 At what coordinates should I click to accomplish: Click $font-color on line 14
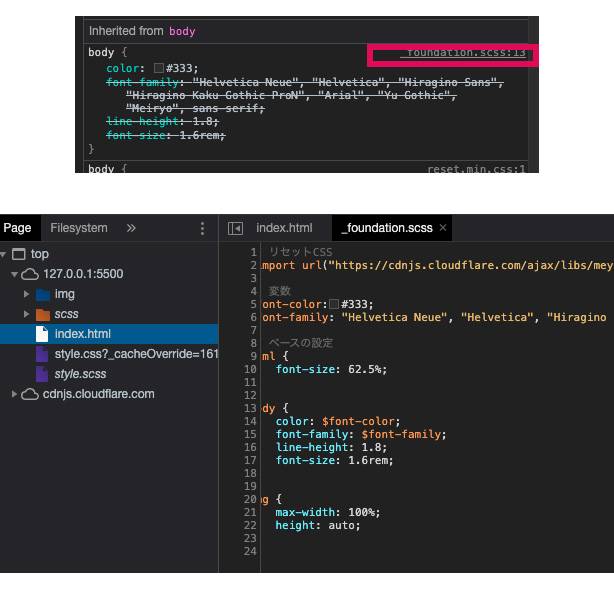358,421
